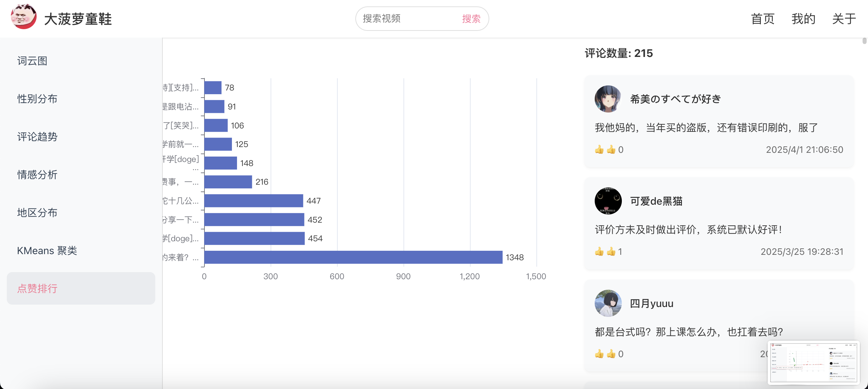This screenshot has height=389, width=868.
Task: Click the pink 搜索 button
Action: [x=471, y=19]
